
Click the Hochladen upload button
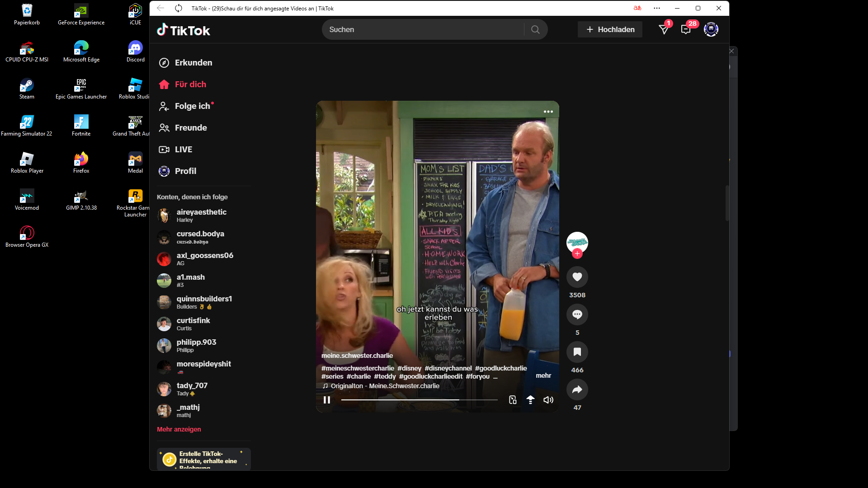(x=610, y=29)
